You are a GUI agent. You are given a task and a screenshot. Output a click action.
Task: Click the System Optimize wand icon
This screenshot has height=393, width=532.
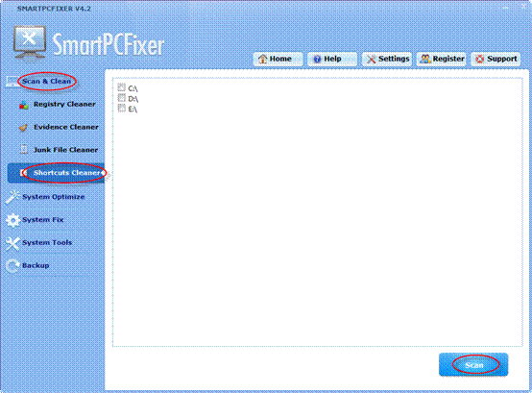click(12, 197)
